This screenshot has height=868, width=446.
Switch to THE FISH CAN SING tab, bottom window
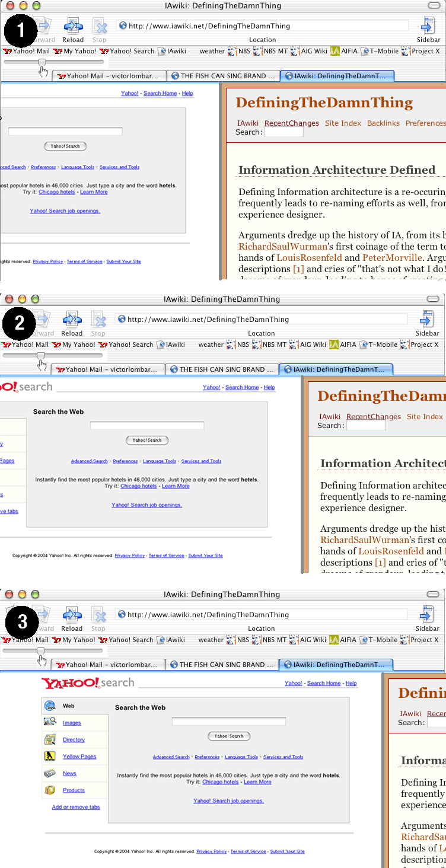(x=222, y=665)
